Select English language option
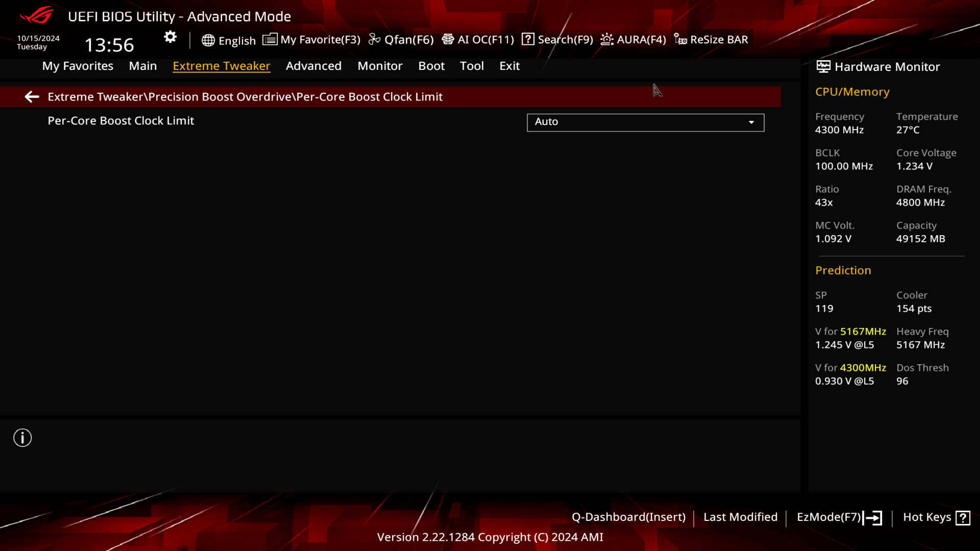Viewport: 980px width, 551px height. (x=229, y=39)
